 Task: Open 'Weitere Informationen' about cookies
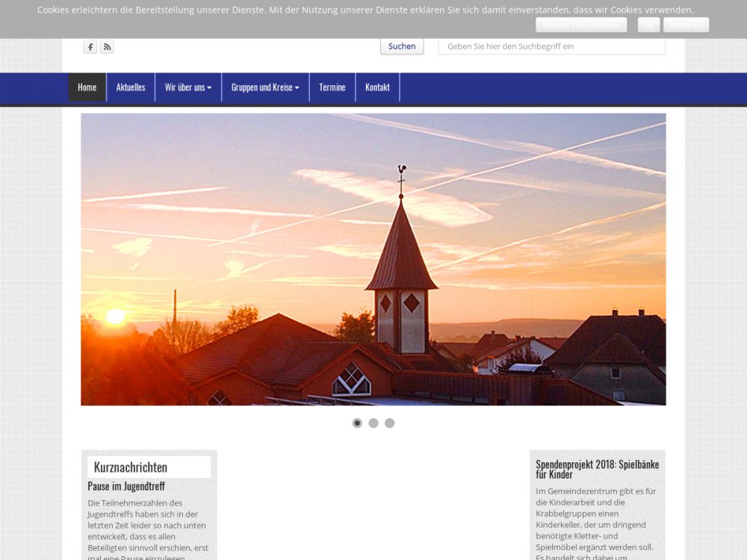coord(580,25)
